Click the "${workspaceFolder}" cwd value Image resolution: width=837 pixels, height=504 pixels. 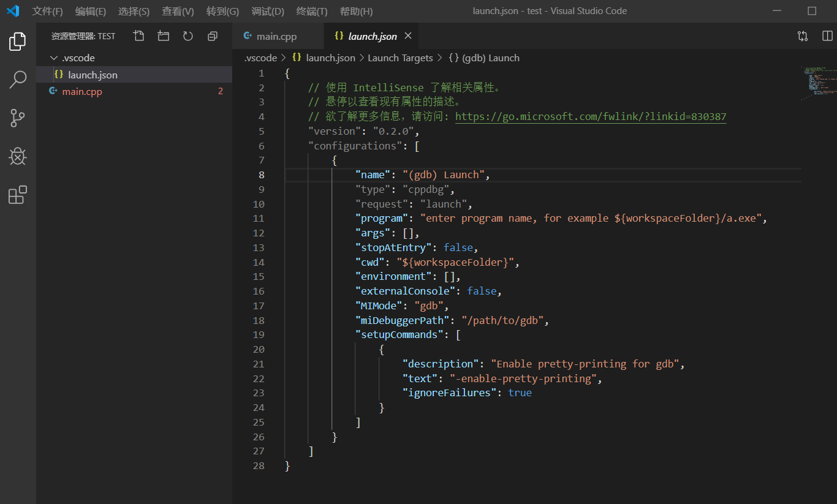coord(455,262)
